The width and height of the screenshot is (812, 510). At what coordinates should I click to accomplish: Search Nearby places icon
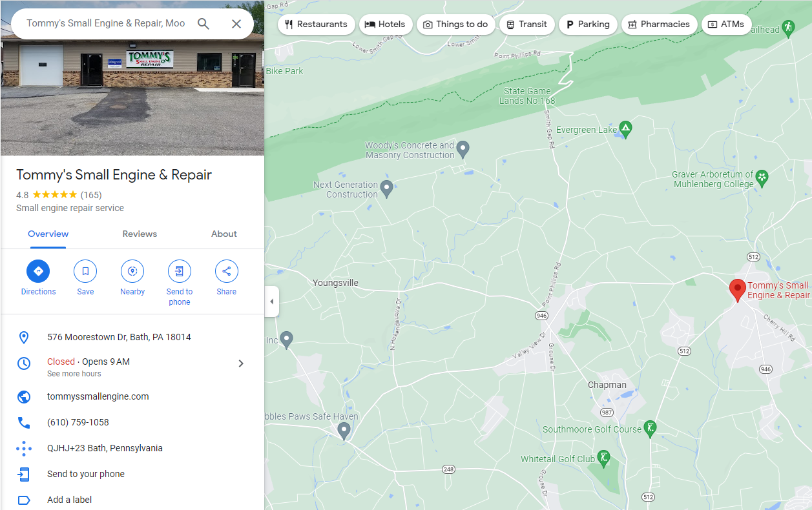click(132, 271)
